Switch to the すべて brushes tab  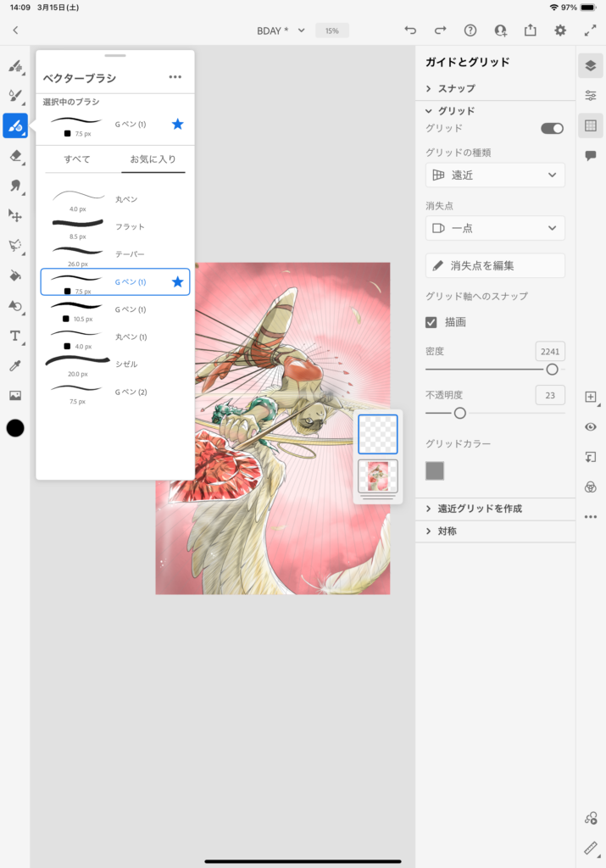tap(77, 159)
